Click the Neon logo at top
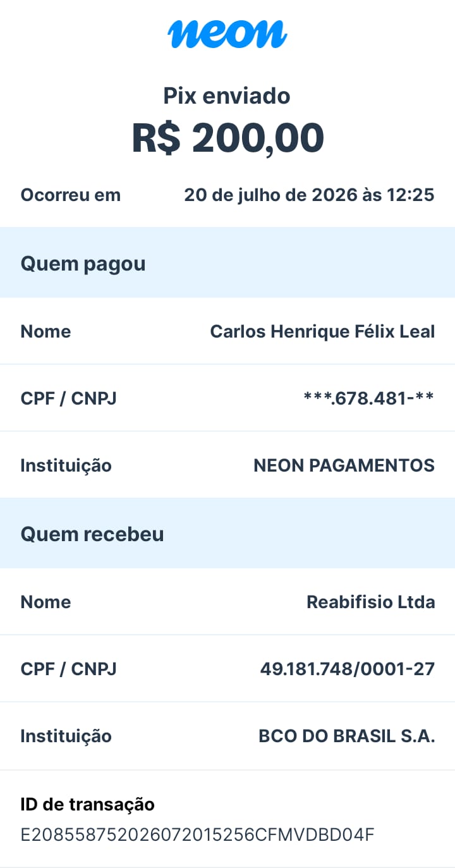This screenshot has height=868, width=455. pyautogui.click(x=227, y=34)
